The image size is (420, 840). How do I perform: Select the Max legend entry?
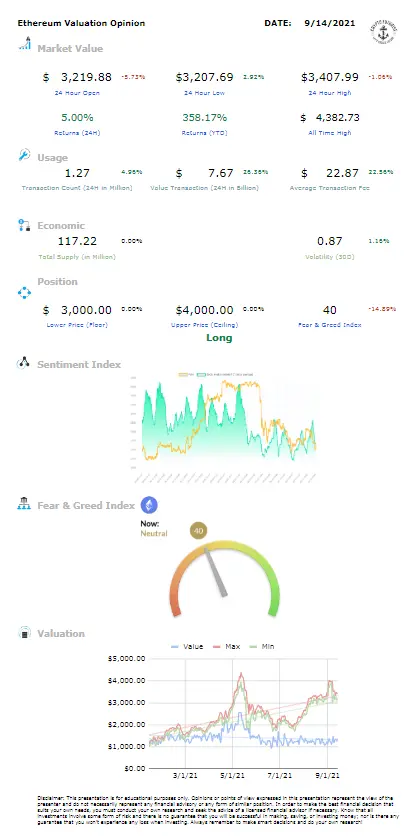pos(225,647)
